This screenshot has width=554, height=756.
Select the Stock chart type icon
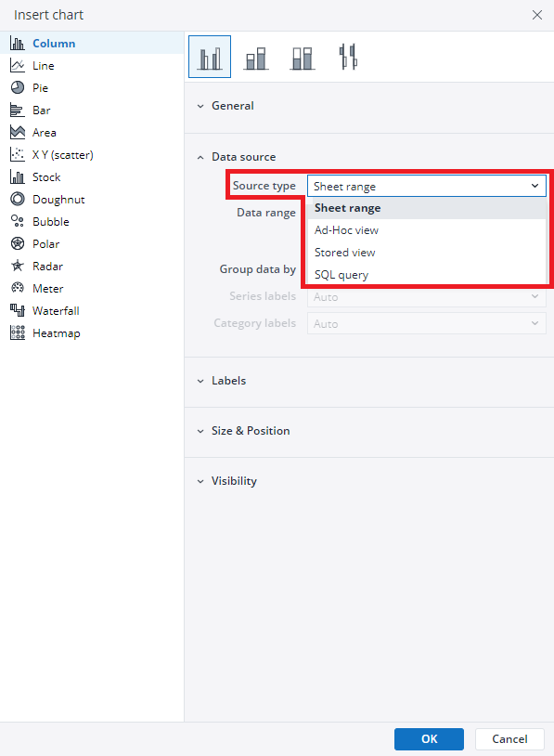[x=18, y=177]
